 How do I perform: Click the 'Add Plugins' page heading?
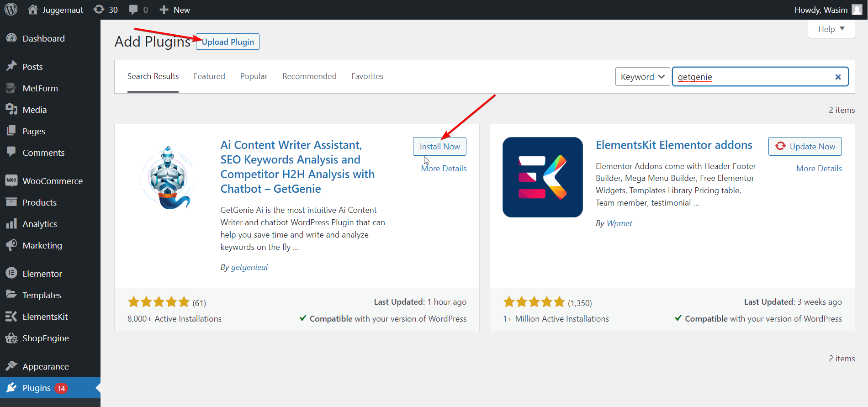point(153,42)
